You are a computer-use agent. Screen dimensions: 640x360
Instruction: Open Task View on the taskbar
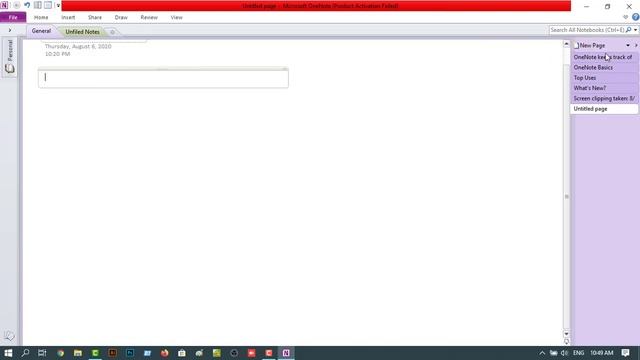[42, 353]
